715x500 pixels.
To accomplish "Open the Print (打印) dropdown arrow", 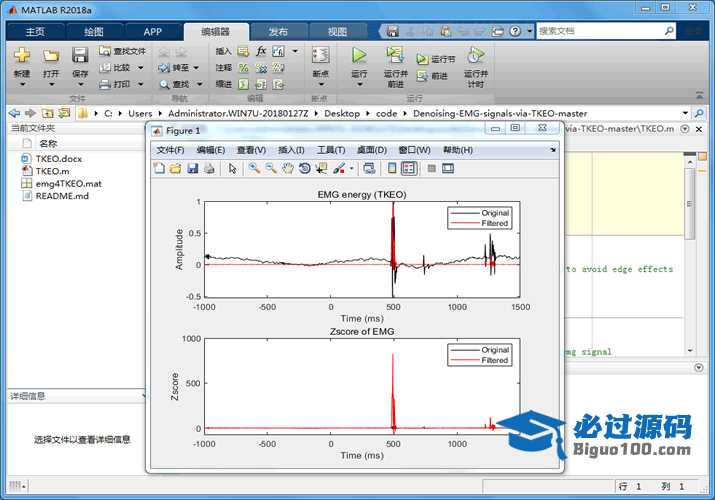I will coord(140,84).
